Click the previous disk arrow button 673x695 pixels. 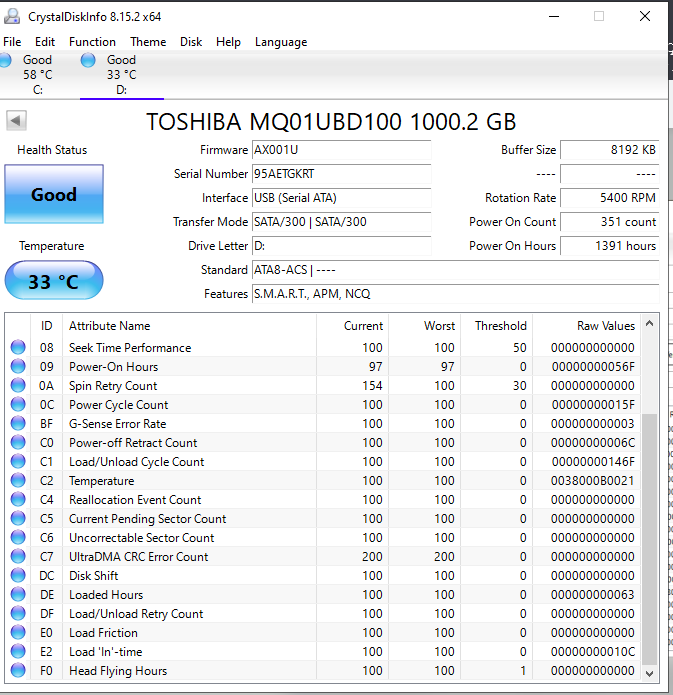(x=16, y=121)
